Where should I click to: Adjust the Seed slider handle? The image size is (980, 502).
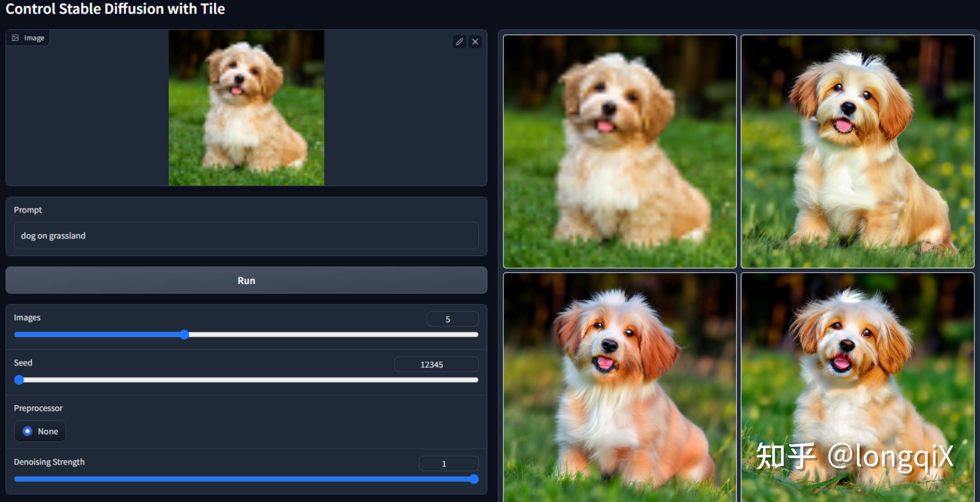coord(19,380)
